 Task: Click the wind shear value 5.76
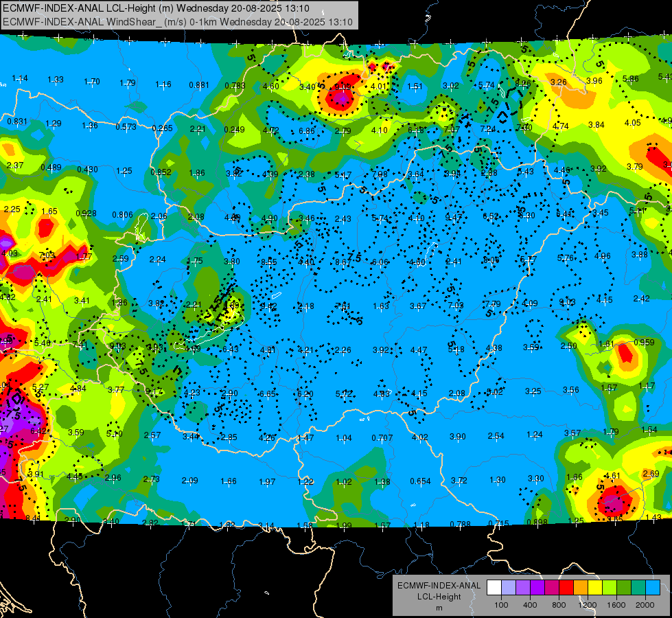566,258
